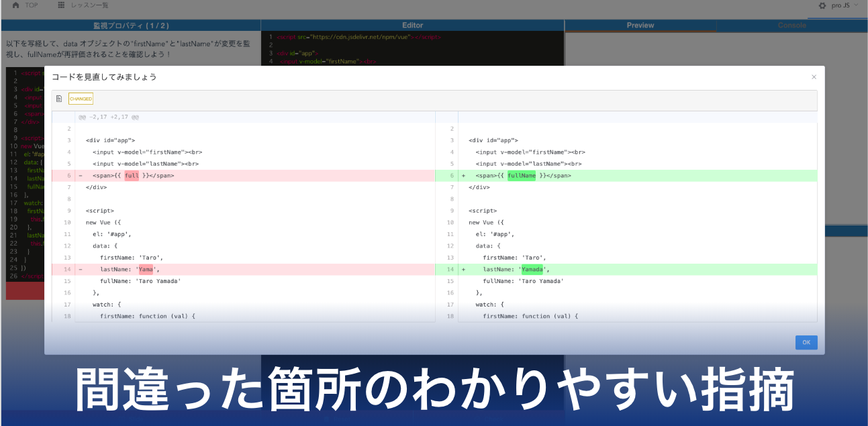Click the CHANGED badge in diff header
868x426 pixels.
pos(81,99)
